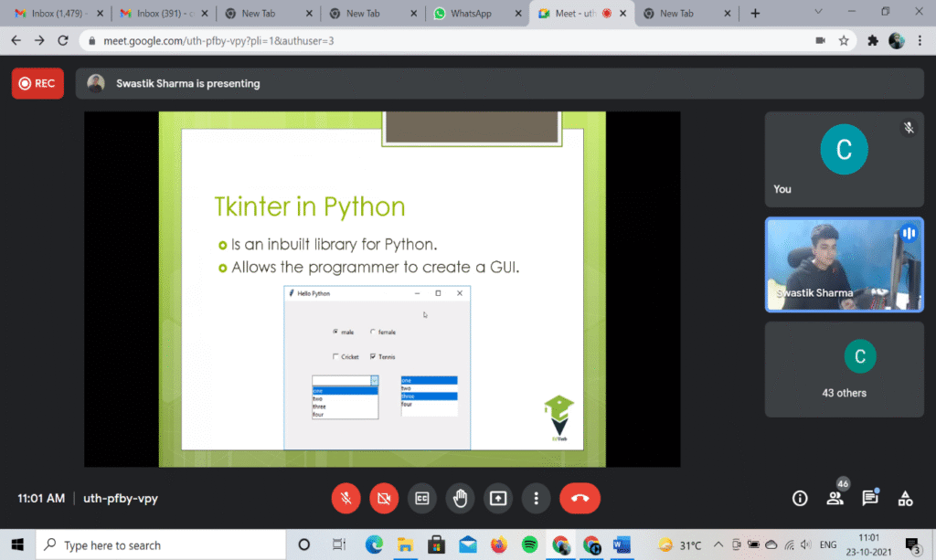Leave the call with red hang-up button
This screenshot has width=936, height=560.
tap(580, 498)
